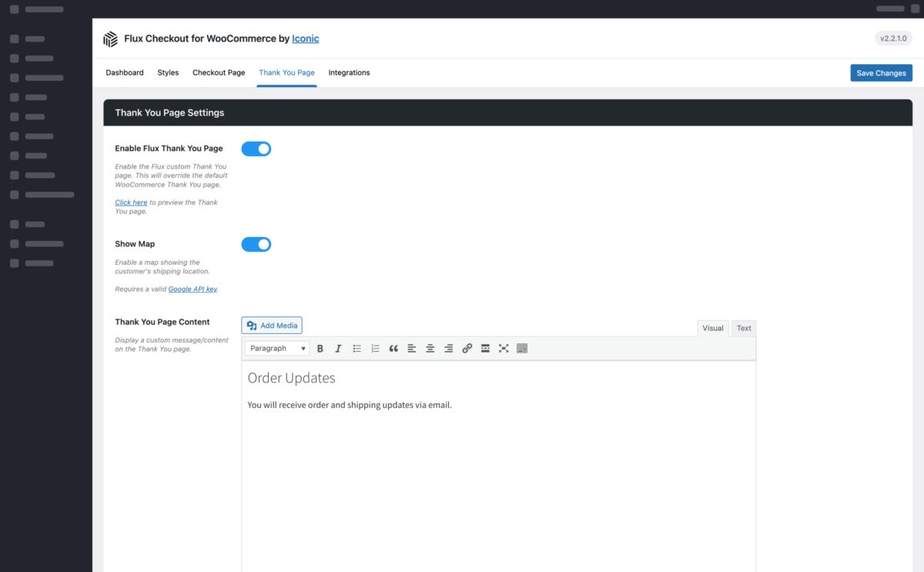Show the editor toolbar toggle rows
The width and height of the screenshot is (924, 572).
point(522,349)
